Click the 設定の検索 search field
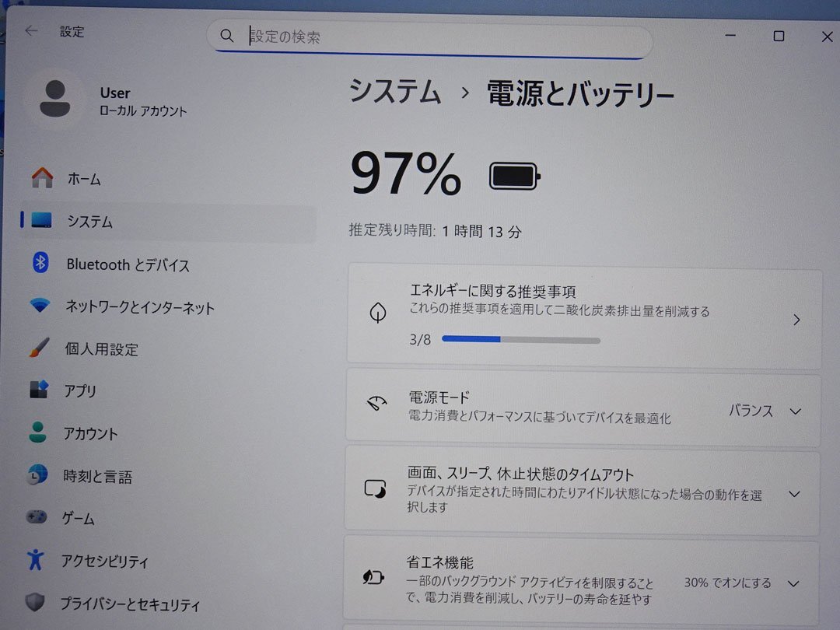Viewport: 840px width, 630px height. click(429, 37)
